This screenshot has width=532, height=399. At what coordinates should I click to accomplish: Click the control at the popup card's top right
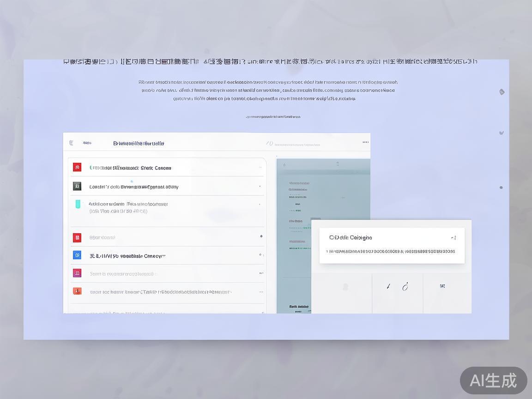pyautogui.click(x=453, y=238)
